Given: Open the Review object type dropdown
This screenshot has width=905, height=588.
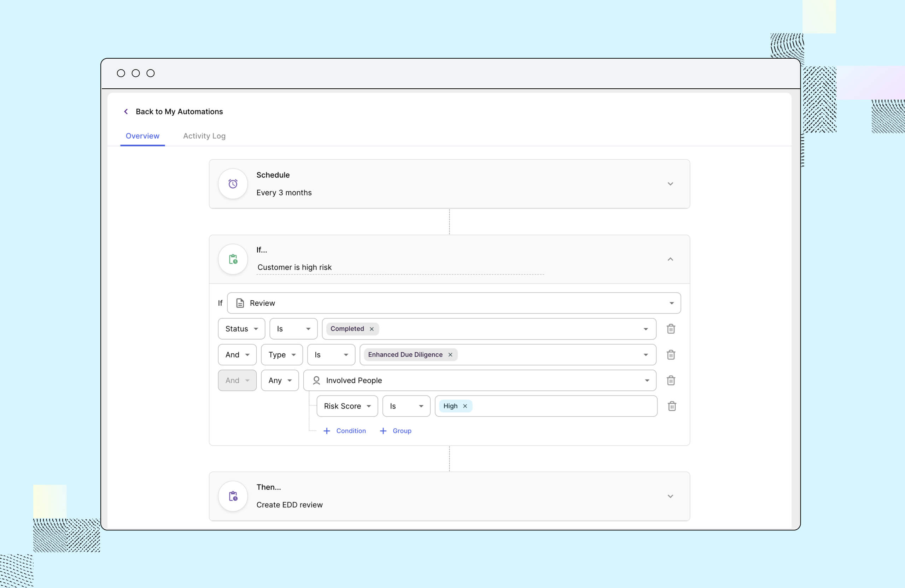Looking at the screenshot, I should point(672,302).
